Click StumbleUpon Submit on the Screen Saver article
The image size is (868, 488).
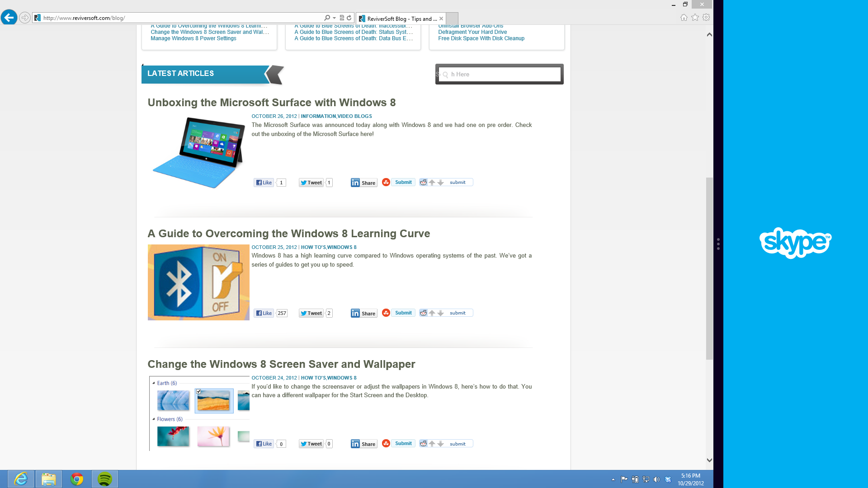[x=398, y=443]
